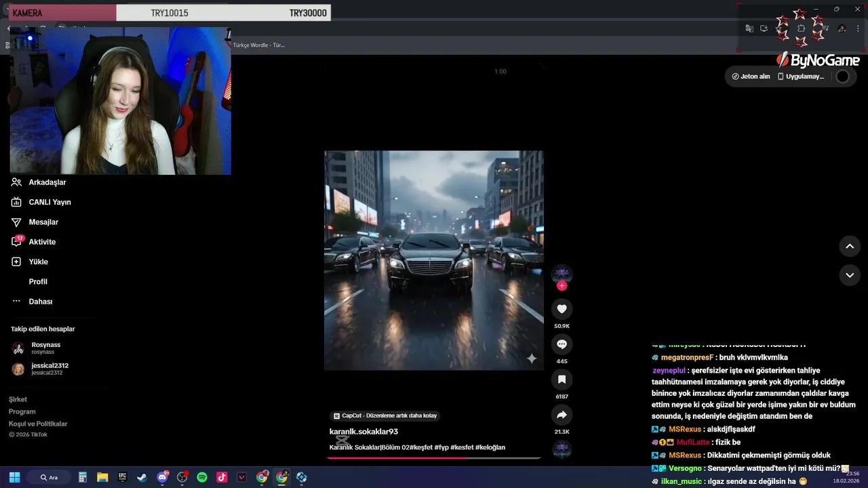Click the 50.9K like count
Screen dimensions: 868x488
(561, 326)
